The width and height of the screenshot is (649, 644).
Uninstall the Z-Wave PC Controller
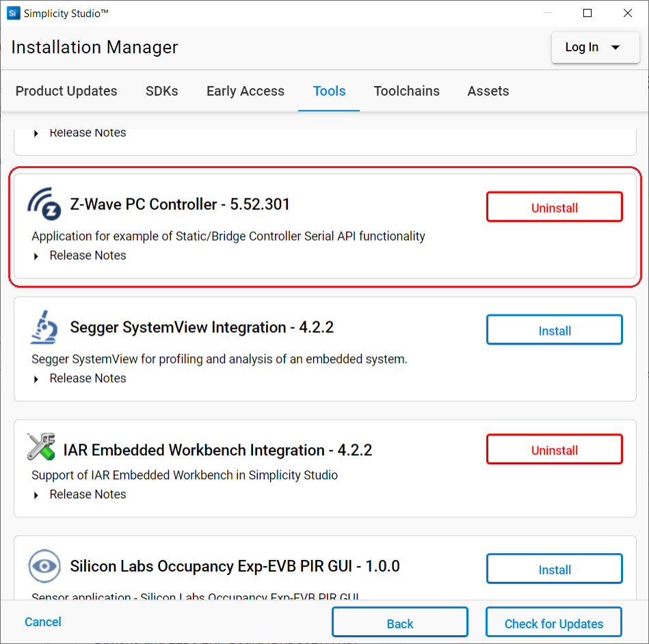point(554,207)
